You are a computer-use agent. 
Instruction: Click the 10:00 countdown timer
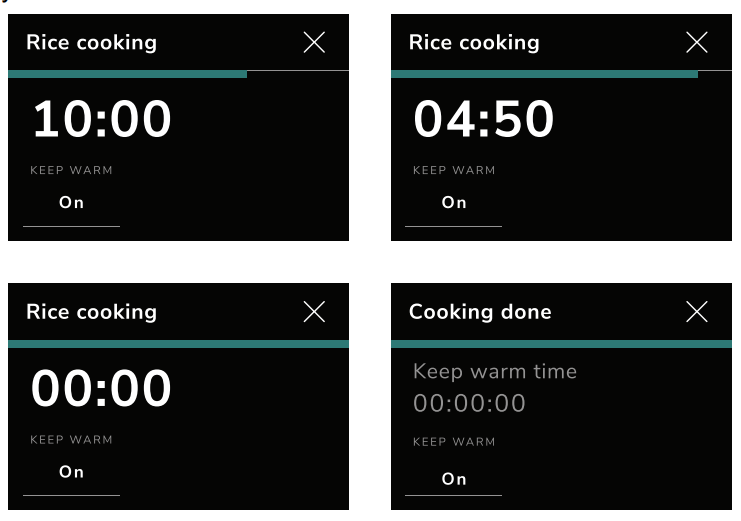point(102,120)
